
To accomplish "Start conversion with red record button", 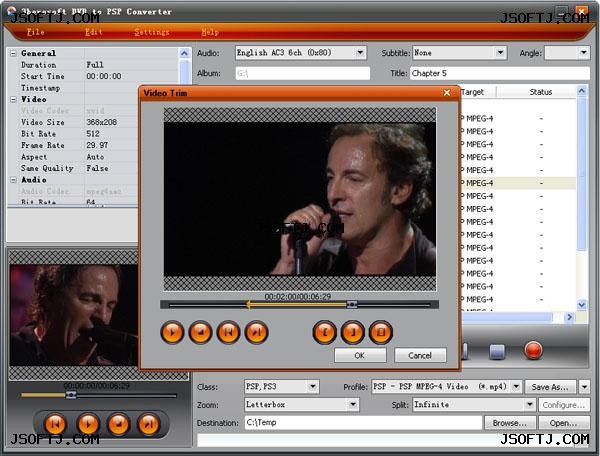I will click(533, 350).
